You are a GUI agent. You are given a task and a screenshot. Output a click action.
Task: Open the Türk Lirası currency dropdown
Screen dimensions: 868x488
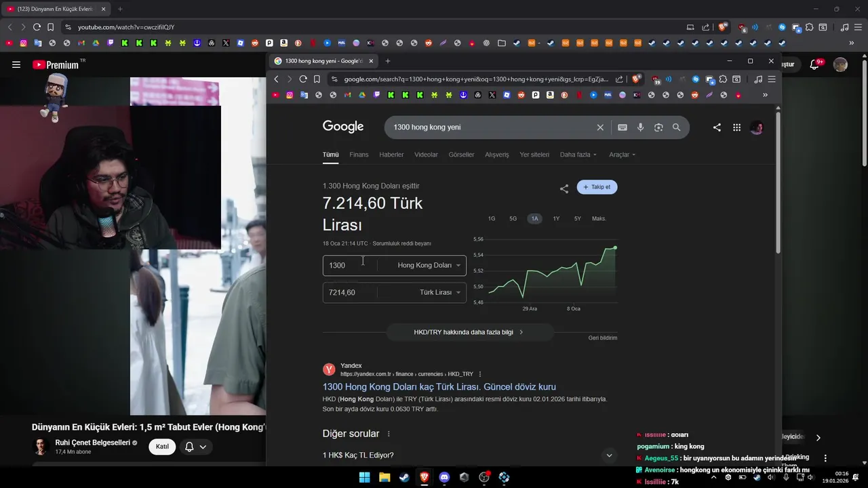[440, 292]
